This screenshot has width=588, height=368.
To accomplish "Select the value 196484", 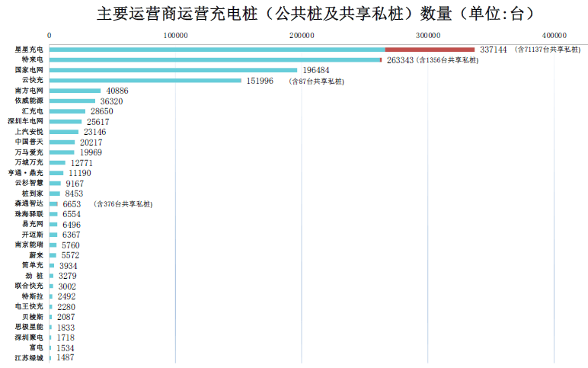I will [x=316, y=70].
